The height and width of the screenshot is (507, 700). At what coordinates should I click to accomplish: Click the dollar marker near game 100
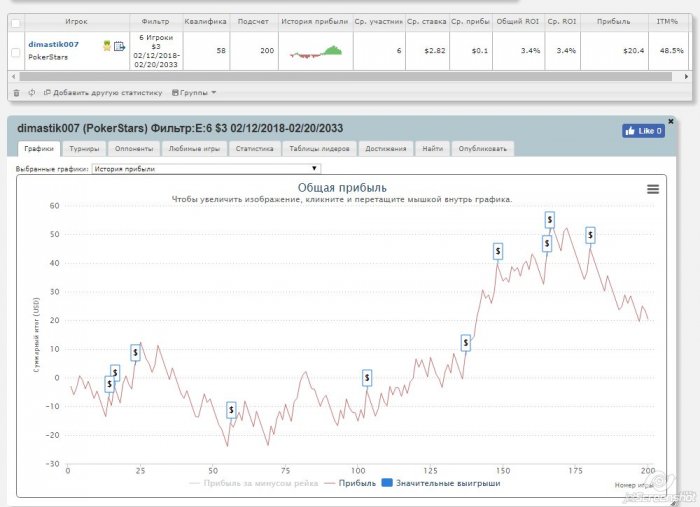[x=367, y=377]
